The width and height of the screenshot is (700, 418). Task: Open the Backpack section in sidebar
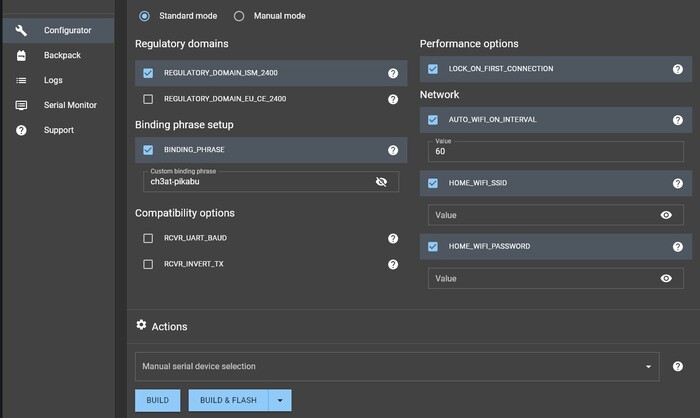pos(60,55)
